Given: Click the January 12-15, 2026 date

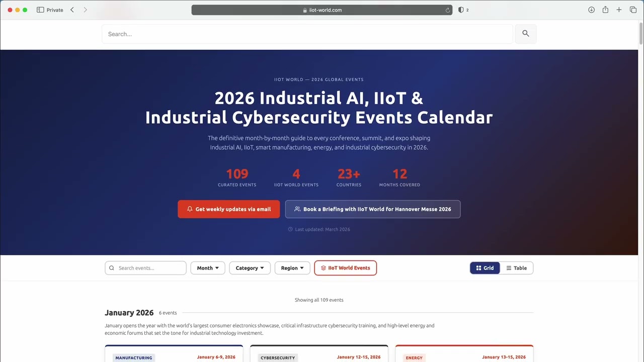Looking at the screenshot, I should click(x=359, y=357).
